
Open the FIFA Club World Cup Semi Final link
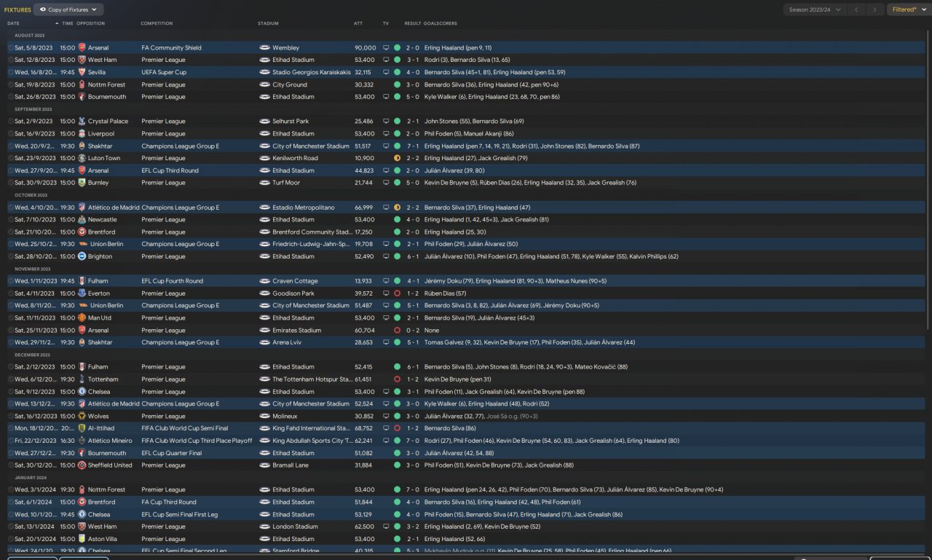[185, 428]
